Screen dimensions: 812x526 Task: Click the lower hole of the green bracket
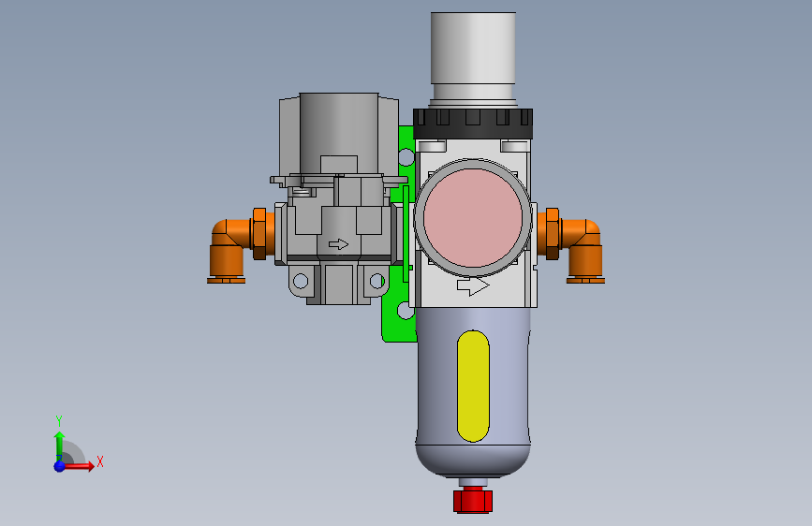(x=406, y=311)
